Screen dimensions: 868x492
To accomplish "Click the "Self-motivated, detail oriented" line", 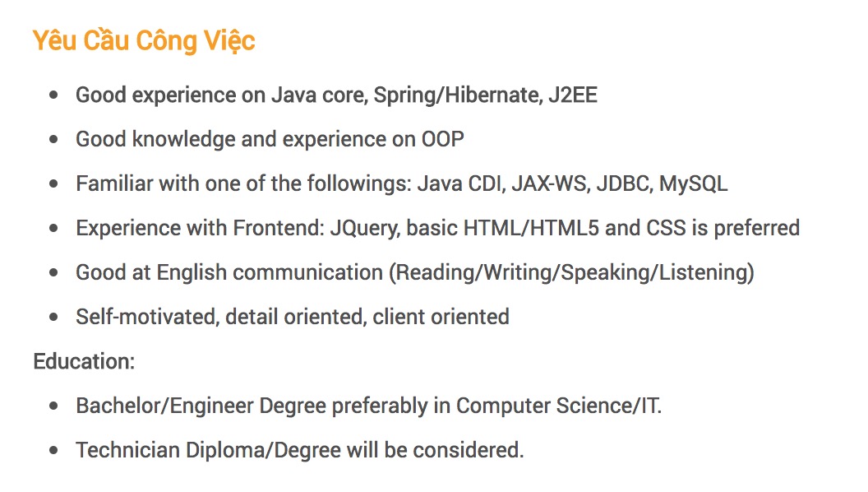I will 292,317.
